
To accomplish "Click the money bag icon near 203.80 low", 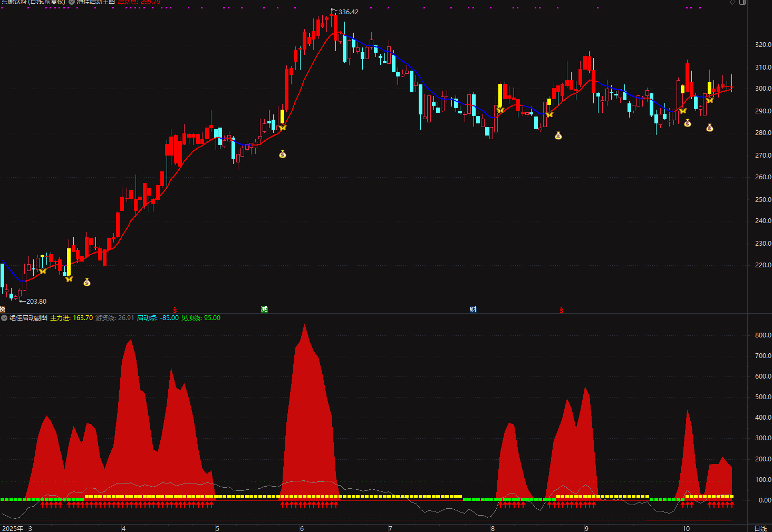I will point(87,282).
